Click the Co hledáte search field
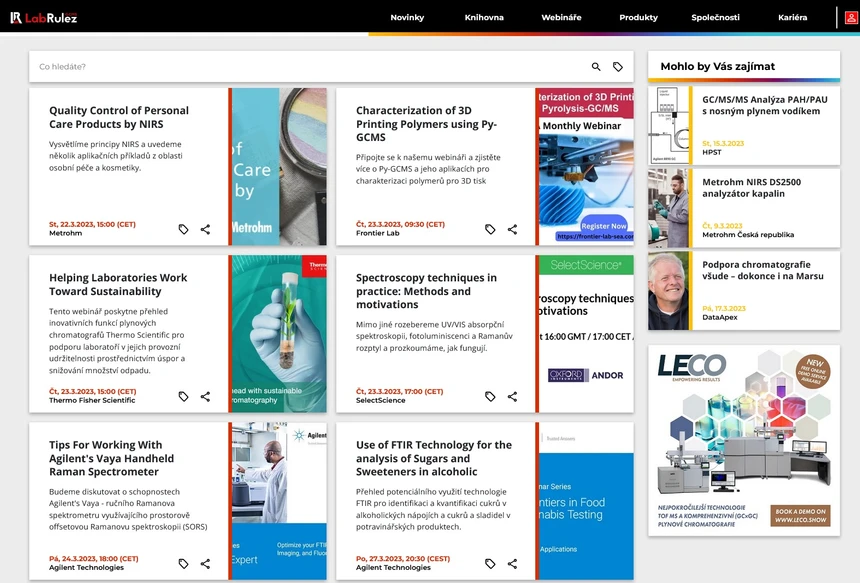 [x=300, y=65]
